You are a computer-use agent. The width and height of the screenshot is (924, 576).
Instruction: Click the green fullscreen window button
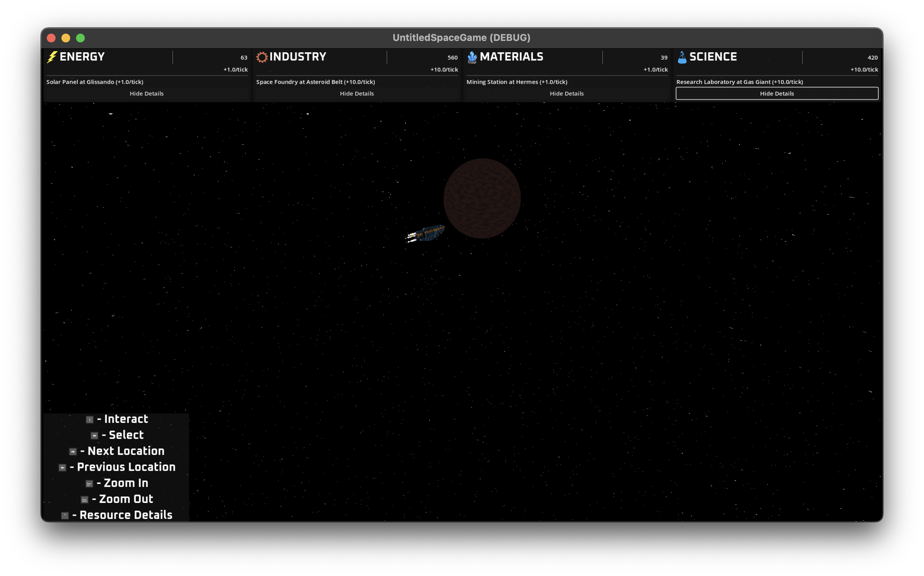tap(80, 38)
